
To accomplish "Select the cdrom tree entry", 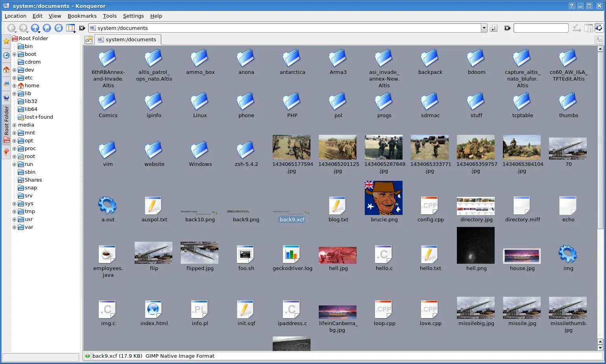I will (x=29, y=62).
